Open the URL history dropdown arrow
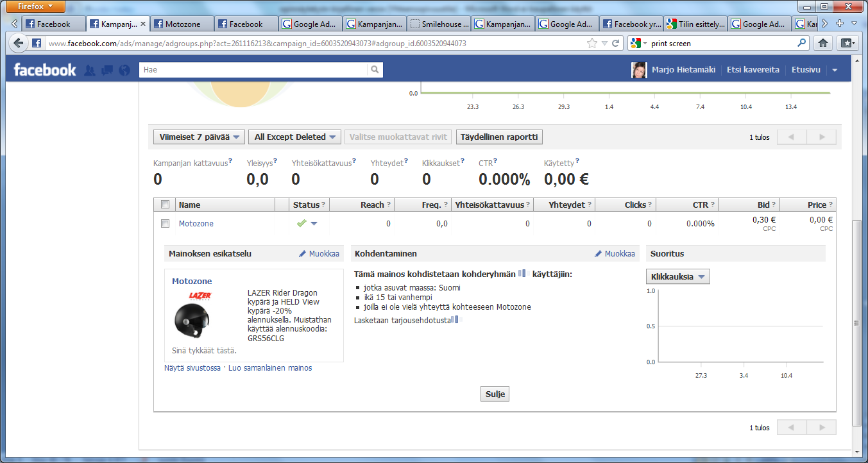The image size is (868, 463). coord(604,44)
